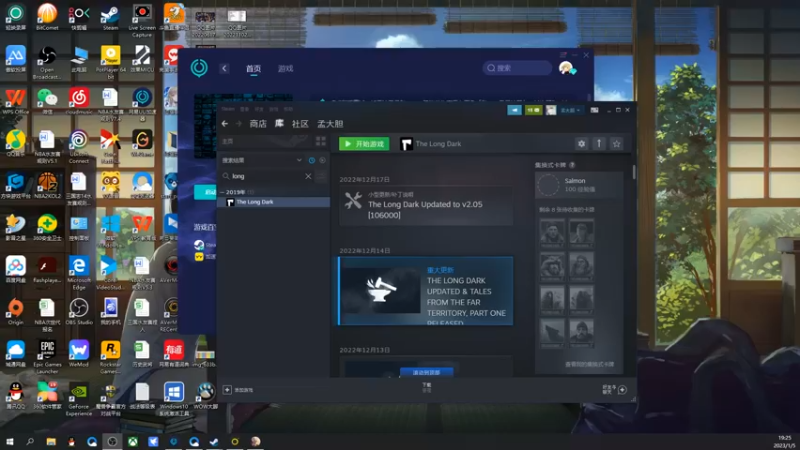Viewport: 800px width, 450px height.
Task: Switch to Steam library tab 库
Action: coord(279,123)
